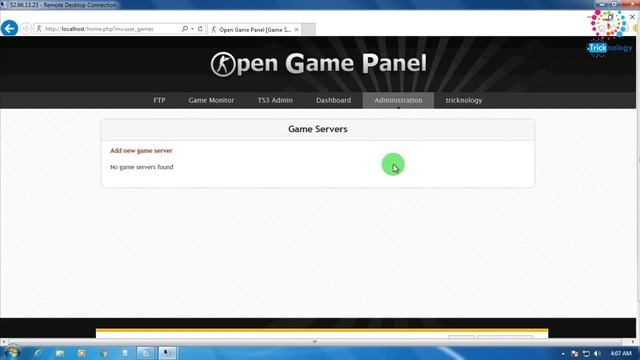Click the horizontal scrollbar at page bottom
This screenshot has width=640, height=360.
click(314, 342)
